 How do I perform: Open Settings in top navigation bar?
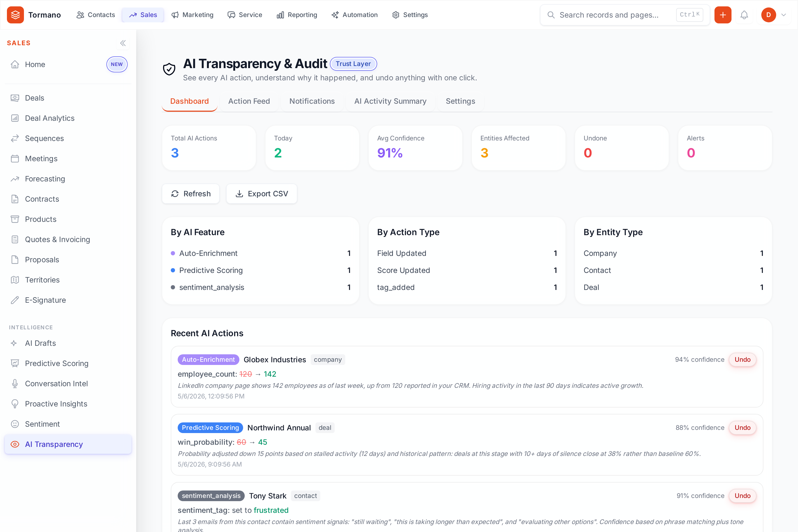point(410,15)
